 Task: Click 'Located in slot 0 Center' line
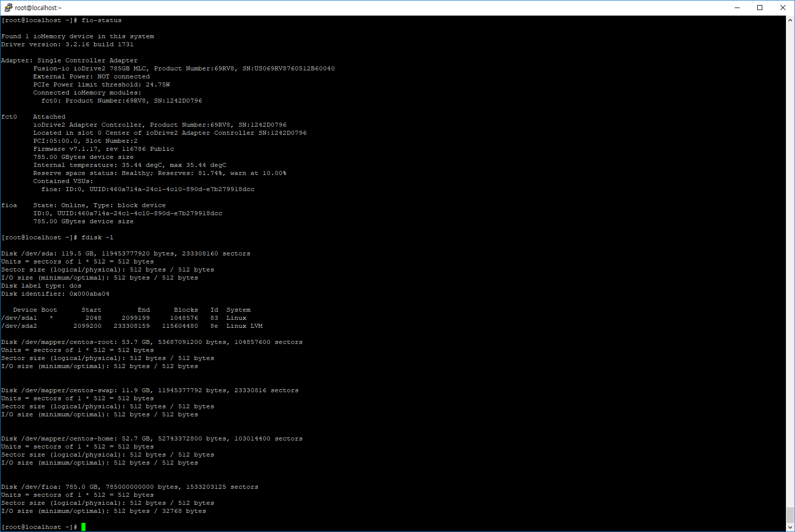coord(170,133)
